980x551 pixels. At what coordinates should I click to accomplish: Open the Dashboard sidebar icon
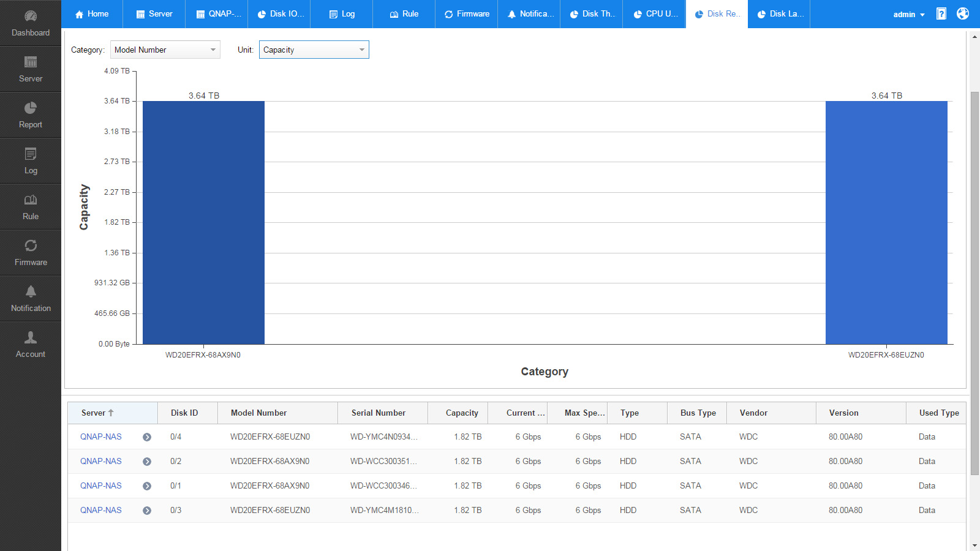(x=31, y=17)
